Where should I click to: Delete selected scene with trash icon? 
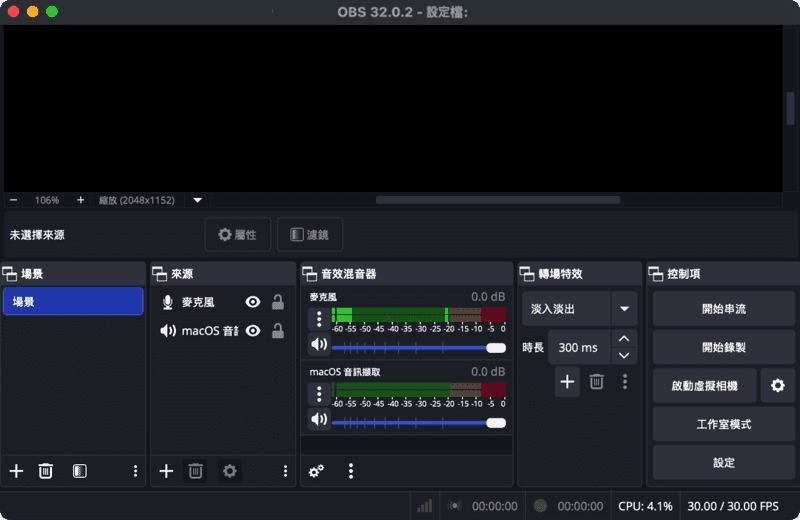pos(45,471)
